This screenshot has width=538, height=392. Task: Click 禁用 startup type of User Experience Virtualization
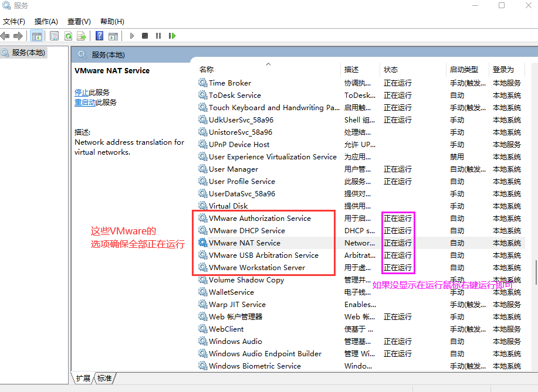pyautogui.click(x=457, y=156)
